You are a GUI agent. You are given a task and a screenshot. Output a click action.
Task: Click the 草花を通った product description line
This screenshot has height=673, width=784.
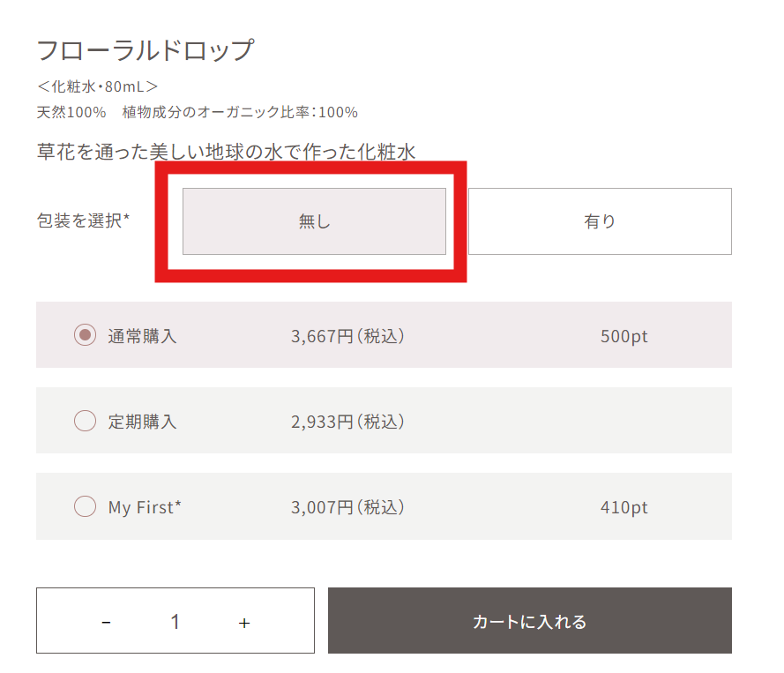226,152
